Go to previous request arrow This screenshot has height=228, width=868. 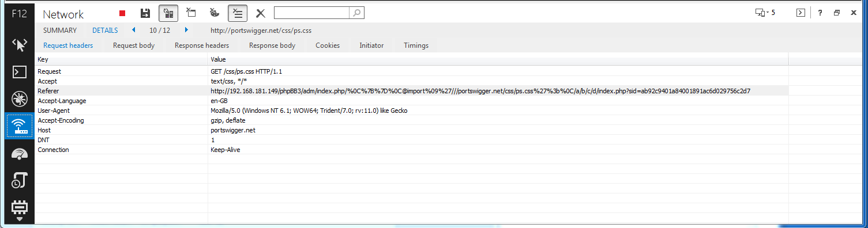pyautogui.click(x=134, y=30)
